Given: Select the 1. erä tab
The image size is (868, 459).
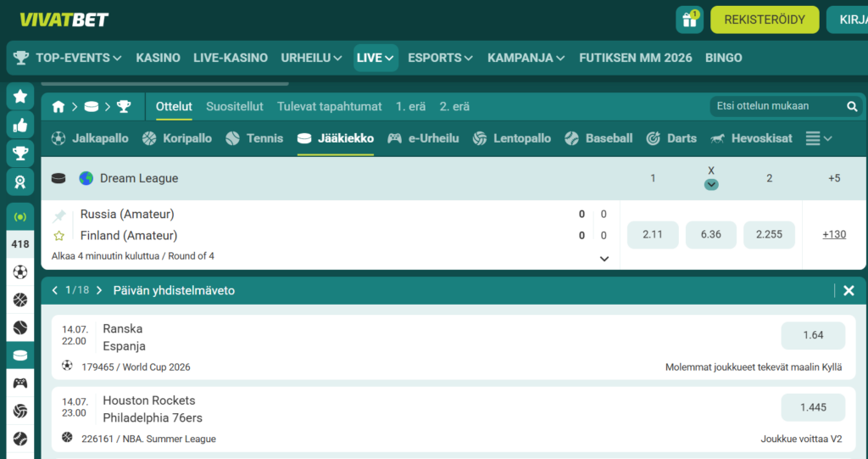Looking at the screenshot, I should pyautogui.click(x=411, y=106).
